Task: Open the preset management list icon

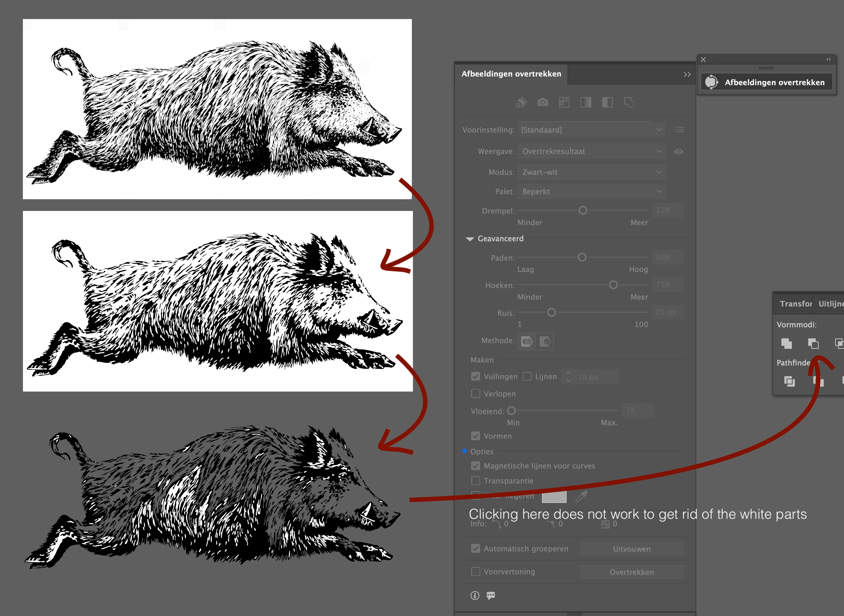Action: 679,129
